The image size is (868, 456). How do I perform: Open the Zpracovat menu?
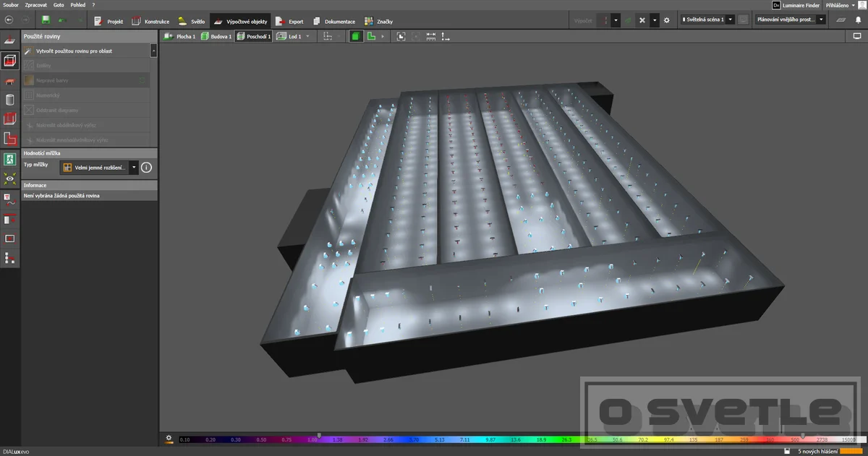pos(35,5)
